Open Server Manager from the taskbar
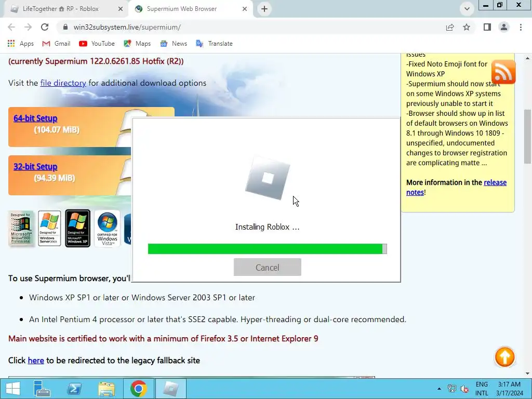Screen dimensions: 532x399 click(x=42, y=389)
